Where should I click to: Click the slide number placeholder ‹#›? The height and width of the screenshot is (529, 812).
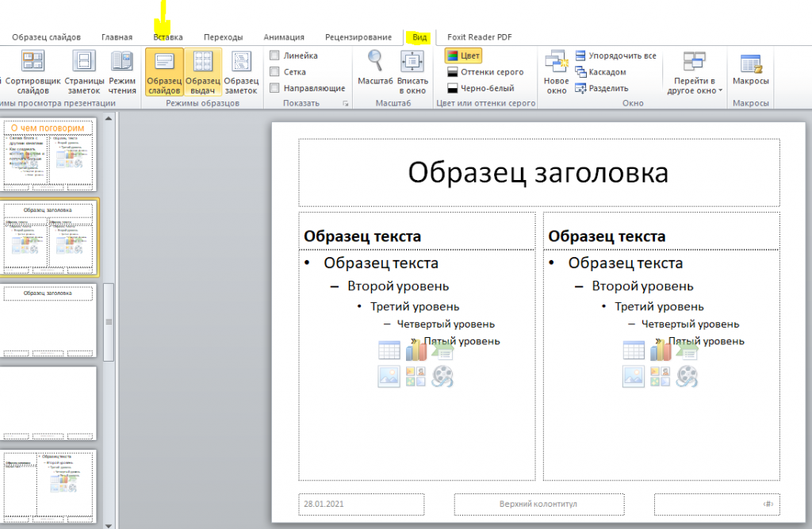coord(717,504)
